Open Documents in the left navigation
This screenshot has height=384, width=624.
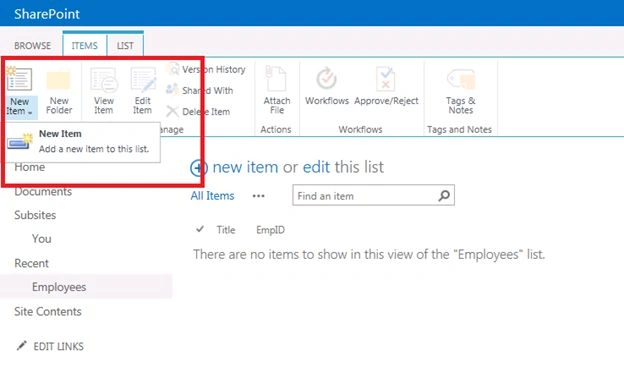tap(43, 191)
